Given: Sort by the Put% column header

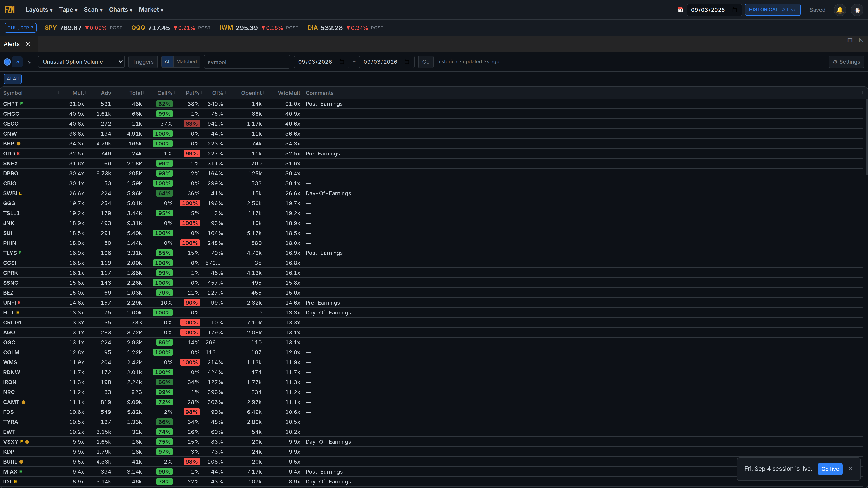Looking at the screenshot, I should (x=192, y=93).
